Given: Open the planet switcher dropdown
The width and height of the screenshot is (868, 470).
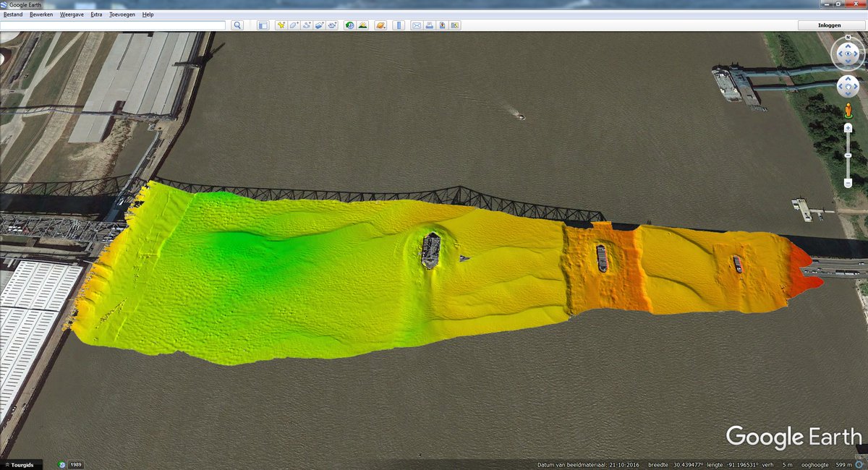Looking at the screenshot, I should [x=380, y=25].
